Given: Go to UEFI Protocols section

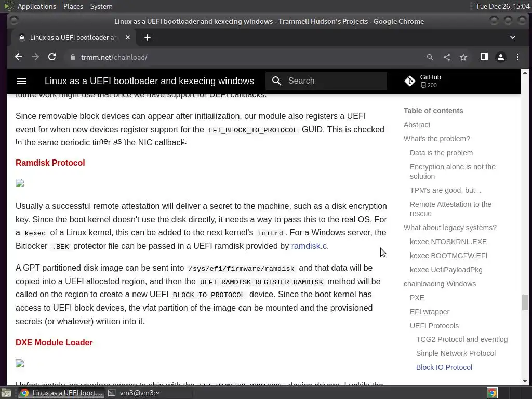Looking at the screenshot, I should click(x=434, y=326).
